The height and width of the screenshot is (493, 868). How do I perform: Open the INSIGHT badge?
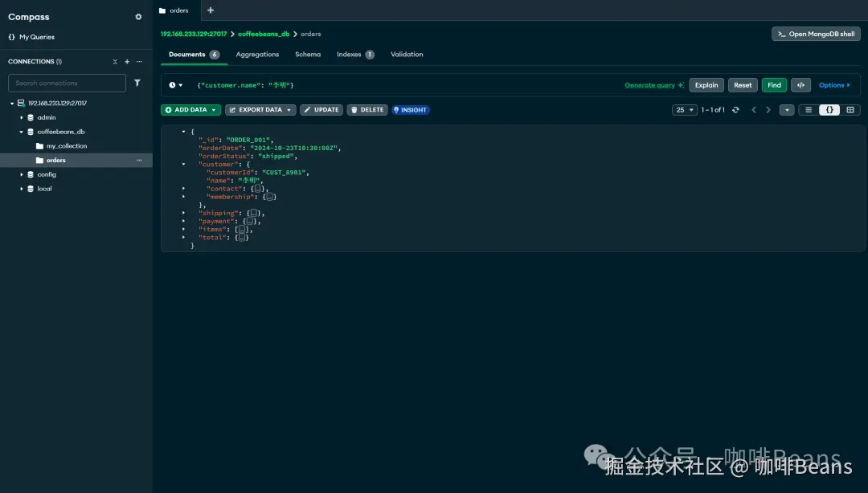(410, 110)
